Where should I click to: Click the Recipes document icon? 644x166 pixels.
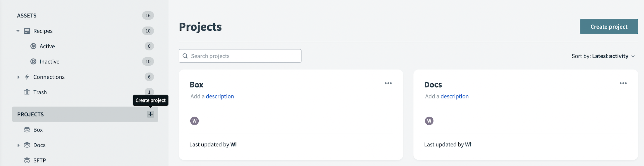click(27, 31)
